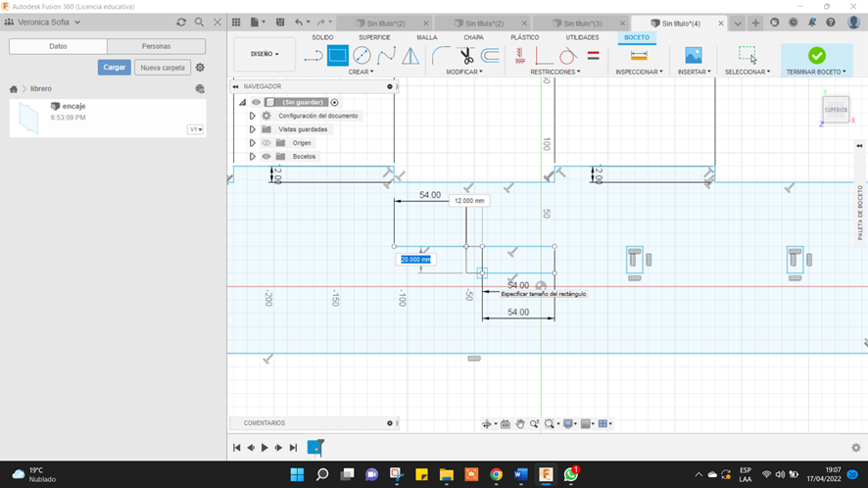Open the SELECCIONAR dropdown menu
Viewport: 868px width, 488px height.
747,72
